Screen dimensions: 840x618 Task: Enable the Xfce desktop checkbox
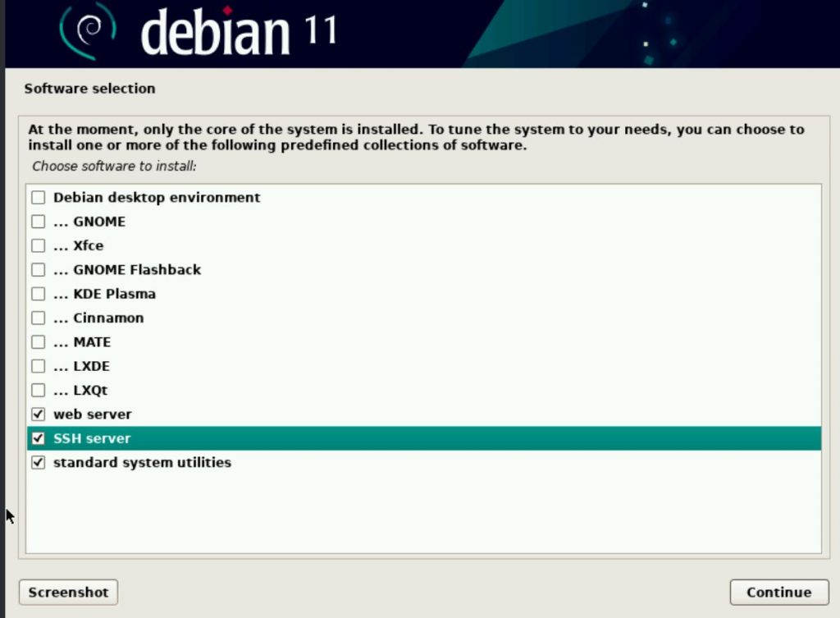coord(37,245)
